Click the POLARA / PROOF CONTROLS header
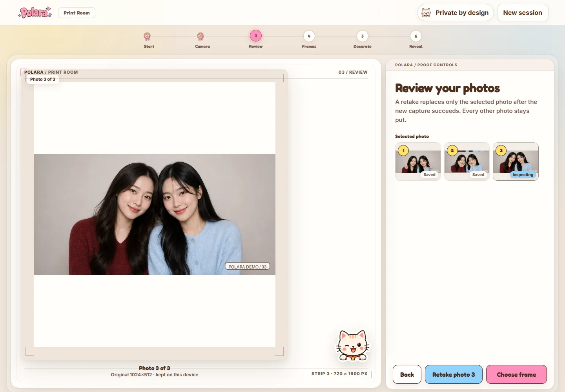Screen dimensions: 565x392 click(x=426, y=65)
